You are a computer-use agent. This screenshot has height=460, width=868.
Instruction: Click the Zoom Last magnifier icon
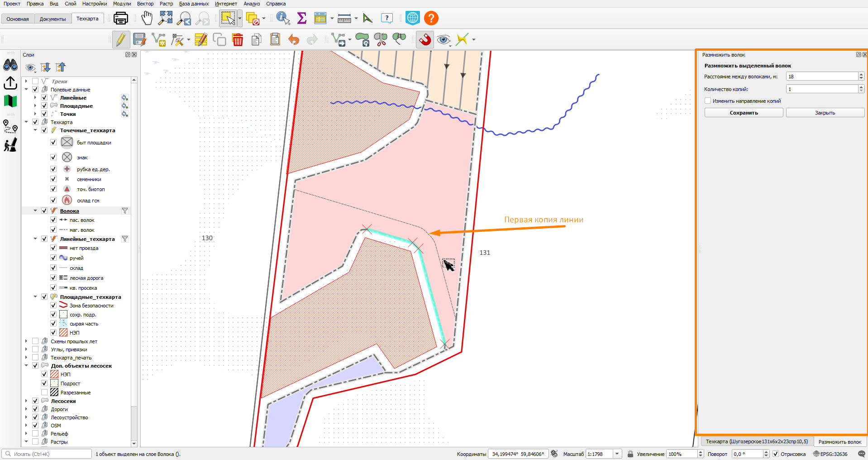tap(184, 18)
